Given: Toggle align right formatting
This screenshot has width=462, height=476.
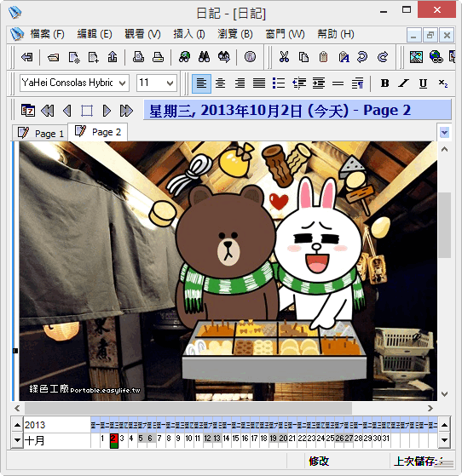Looking at the screenshot, I should [x=240, y=83].
